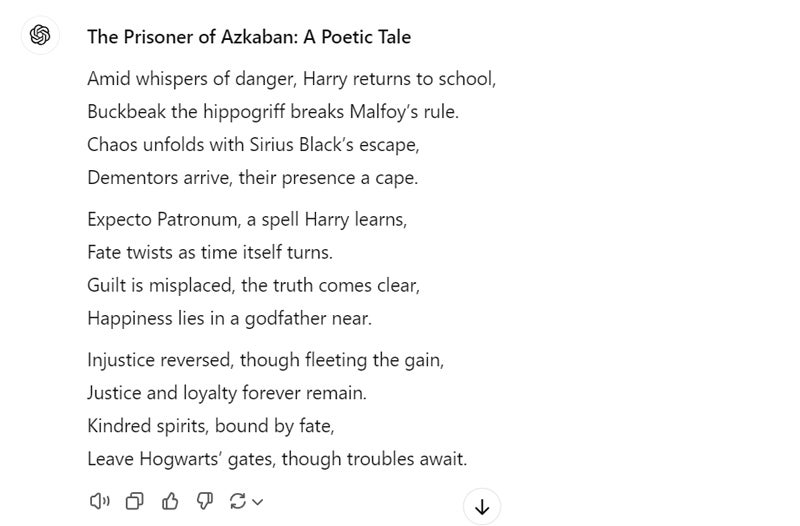Regenerate the response with the circular arrows
Image resolution: width=800 pixels, height=526 pixels.
pos(238,501)
